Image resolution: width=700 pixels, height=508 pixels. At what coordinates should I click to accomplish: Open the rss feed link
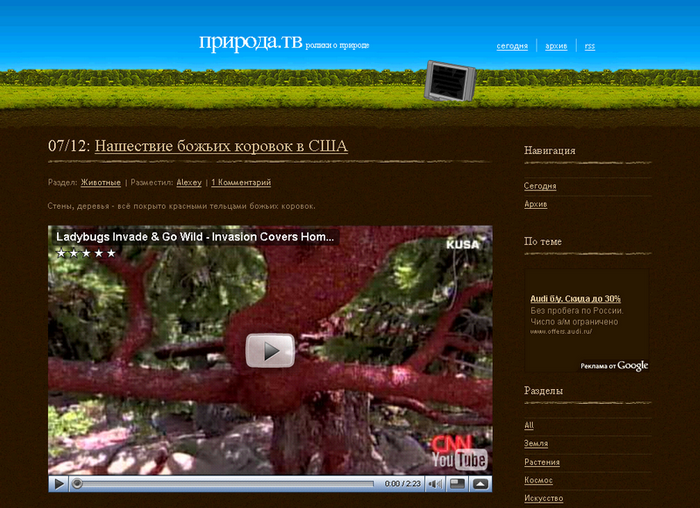590,46
